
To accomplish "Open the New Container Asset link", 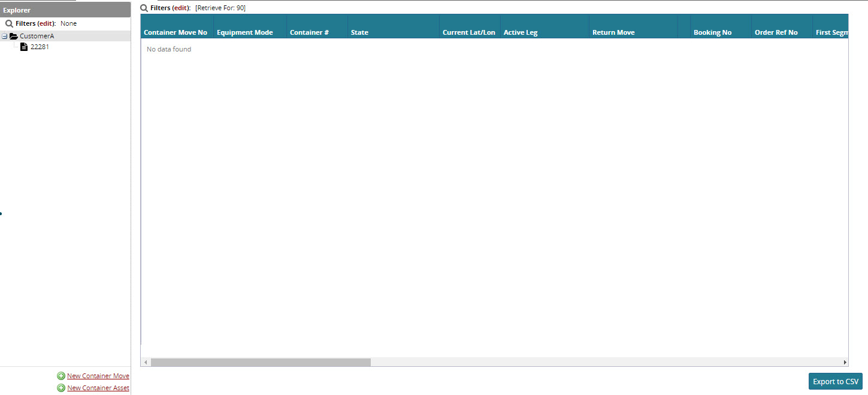I will [98, 388].
